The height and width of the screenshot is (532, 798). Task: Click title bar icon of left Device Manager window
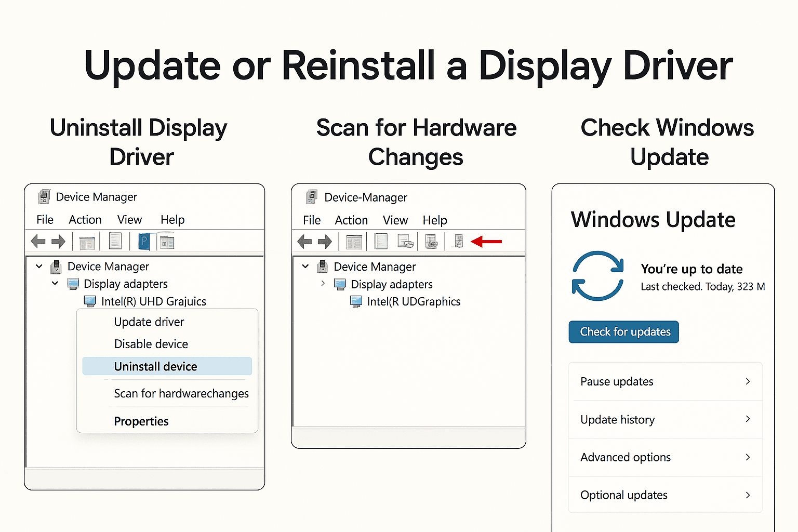click(x=44, y=197)
